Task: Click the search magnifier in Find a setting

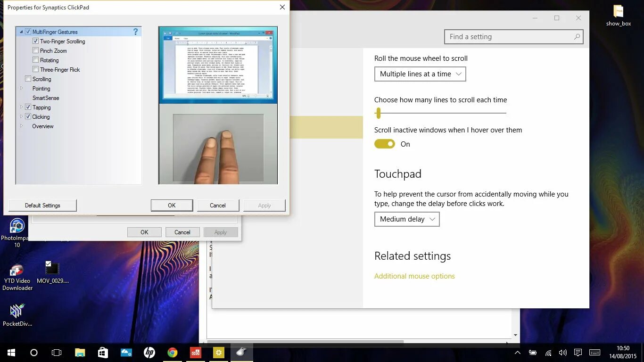Action: tap(577, 37)
